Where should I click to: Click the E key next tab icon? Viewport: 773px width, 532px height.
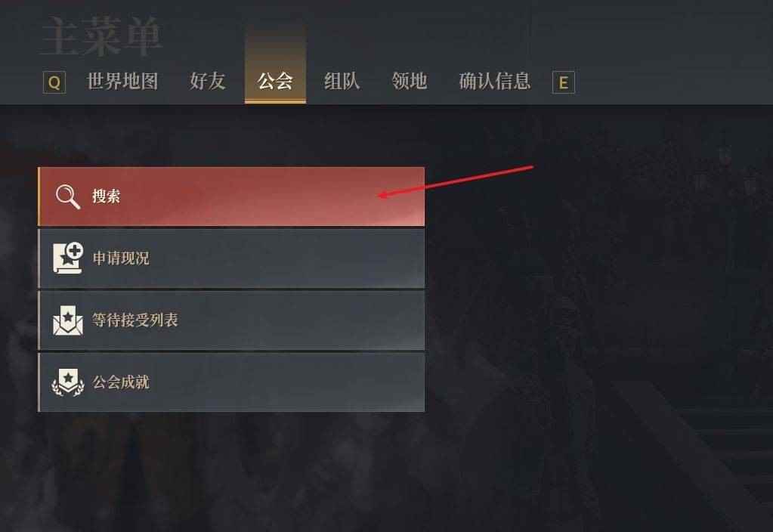[564, 82]
